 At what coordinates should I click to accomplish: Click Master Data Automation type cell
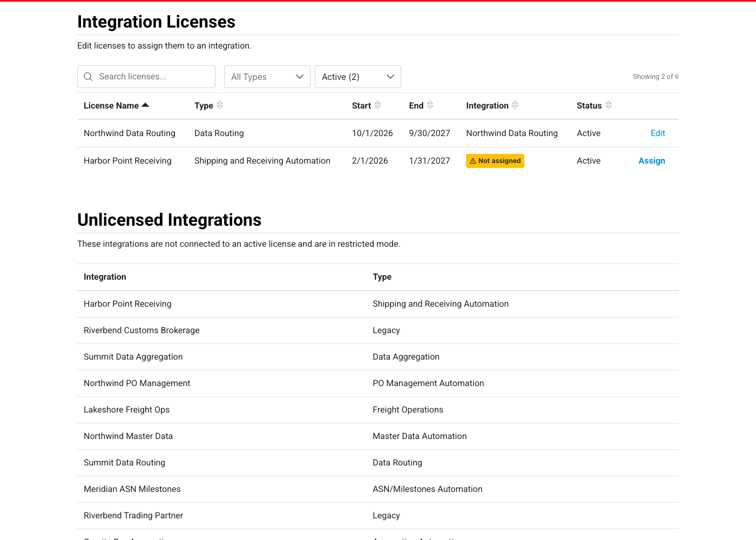tap(420, 436)
